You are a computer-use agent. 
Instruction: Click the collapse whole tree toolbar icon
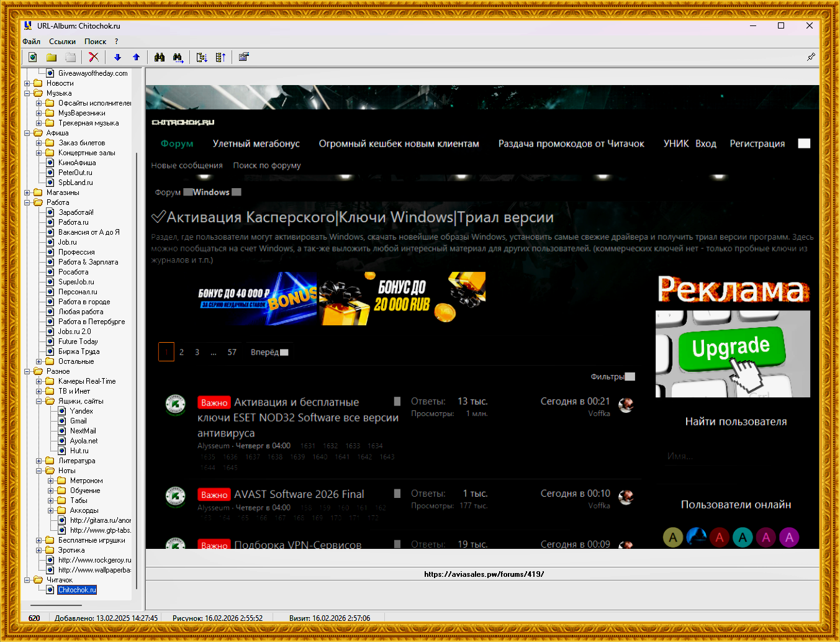220,57
